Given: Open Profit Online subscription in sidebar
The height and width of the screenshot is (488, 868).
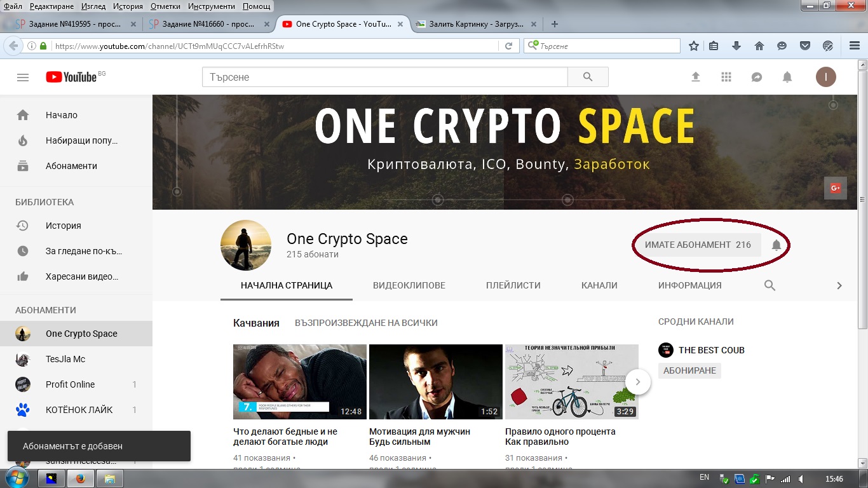Looking at the screenshot, I should point(76,384).
